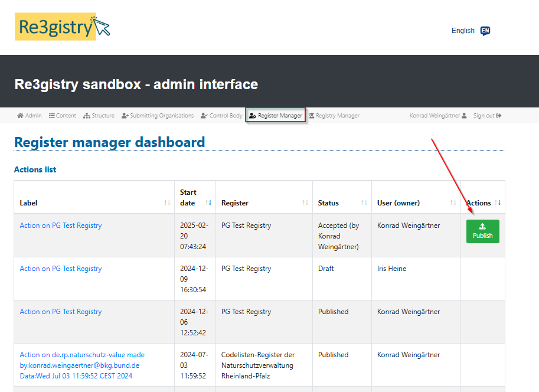This screenshot has height=392, width=539.
Task: Open Submitting Organisations page
Action: pyautogui.click(x=158, y=116)
